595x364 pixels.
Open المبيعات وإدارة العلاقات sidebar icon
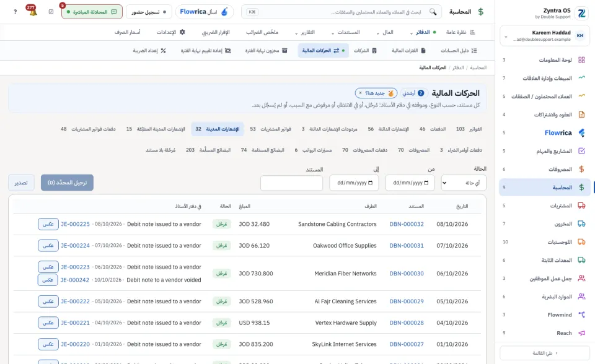(581, 78)
